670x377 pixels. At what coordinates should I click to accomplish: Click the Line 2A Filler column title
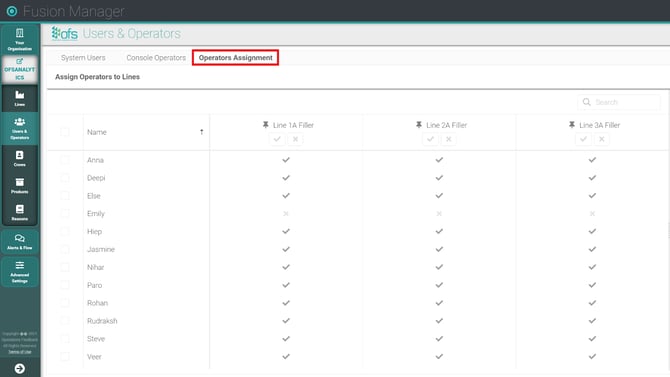pyautogui.click(x=447, y=125)
